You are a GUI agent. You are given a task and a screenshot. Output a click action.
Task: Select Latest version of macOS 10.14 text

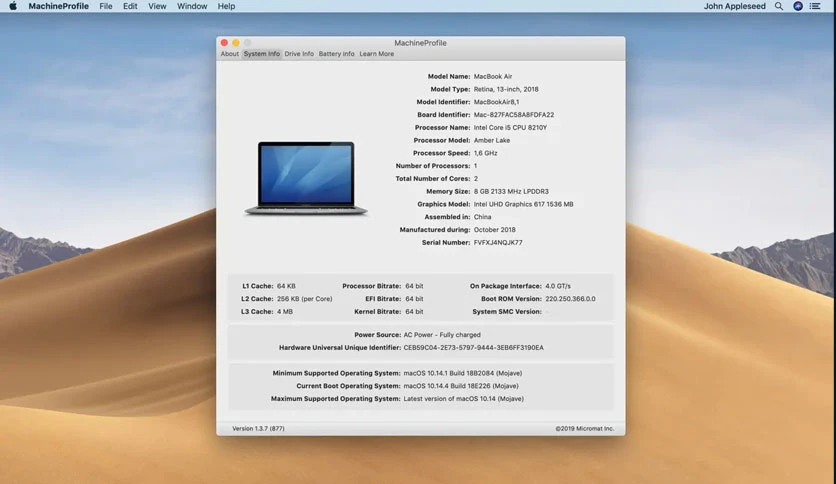463,399
